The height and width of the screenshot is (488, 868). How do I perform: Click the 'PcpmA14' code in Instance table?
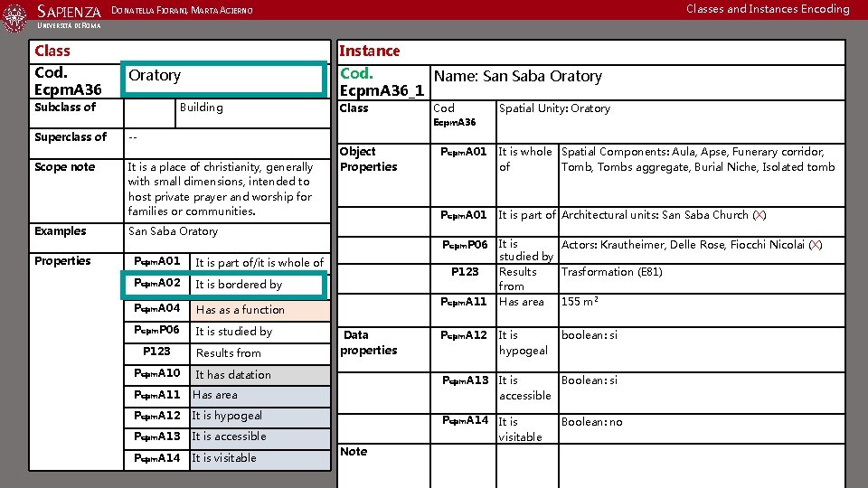point(465,420)
